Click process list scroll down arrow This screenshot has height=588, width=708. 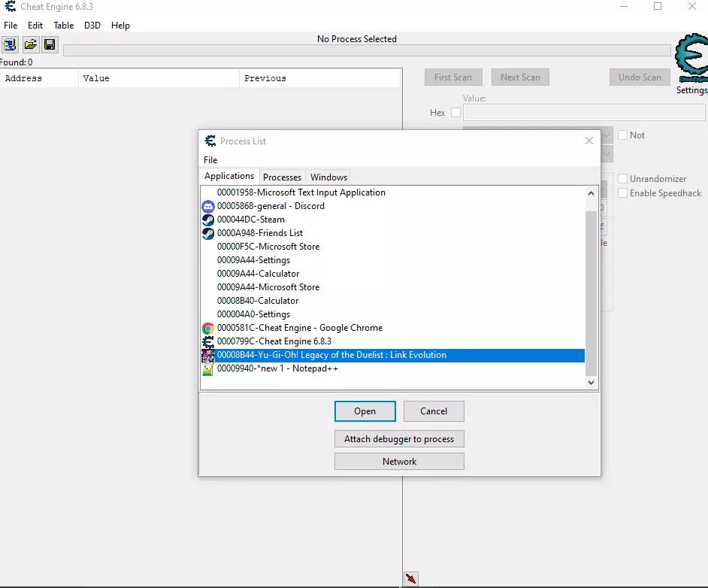(x=591, y=383)
